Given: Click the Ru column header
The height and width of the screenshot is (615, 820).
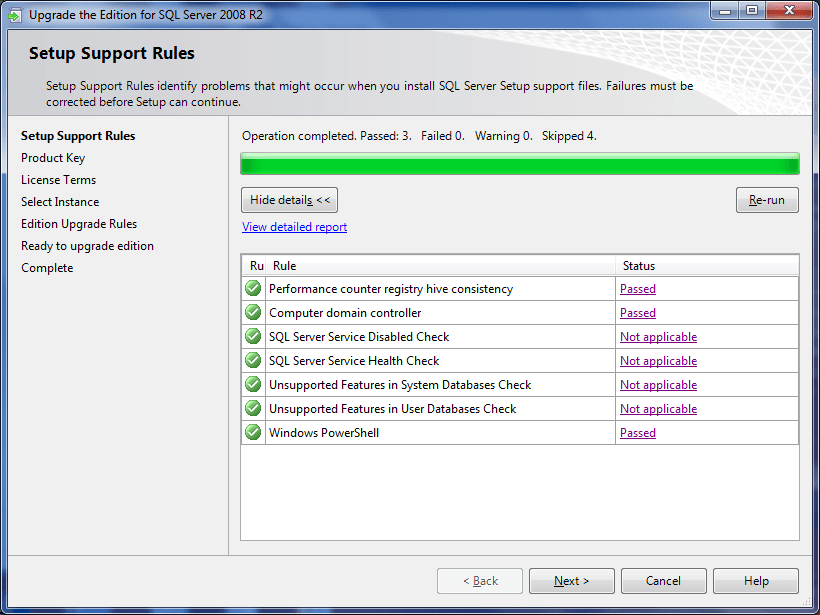Looking at the screenshot, I should click(x=254, y=266).
